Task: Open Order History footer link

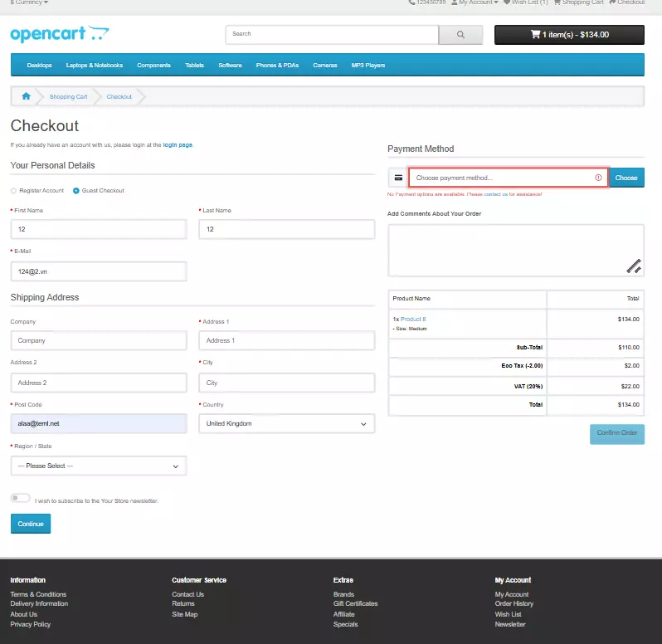Action: (x=514, y=604)
